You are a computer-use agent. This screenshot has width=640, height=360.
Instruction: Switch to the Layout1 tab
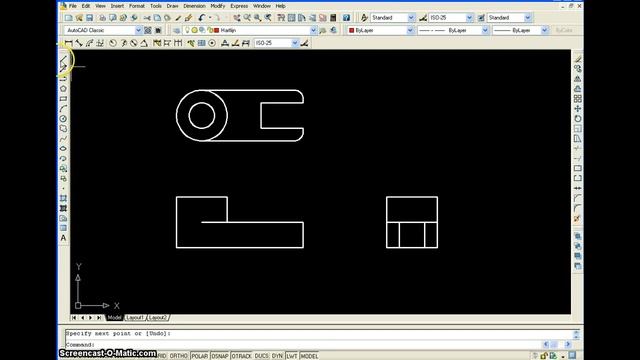(135, 318)
